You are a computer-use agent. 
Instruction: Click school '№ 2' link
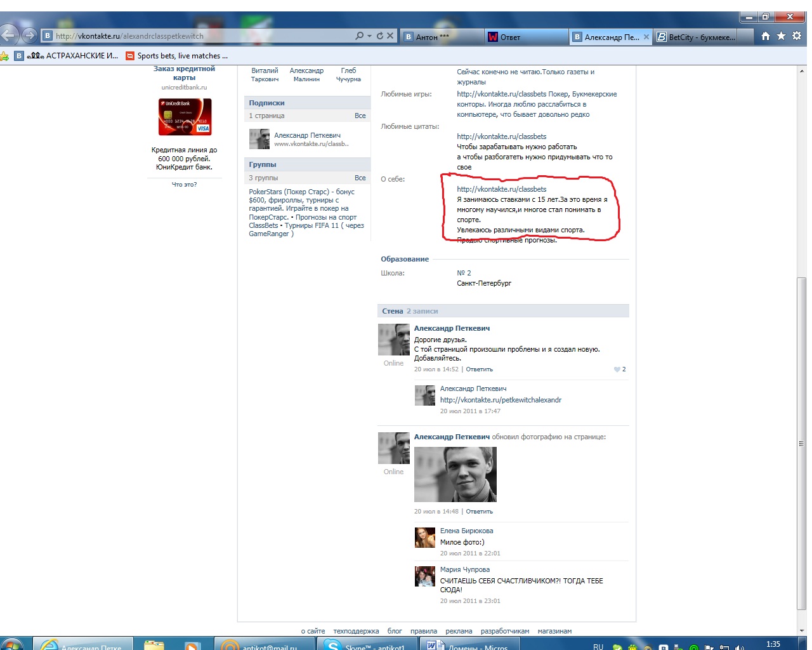(x=464, y=273)
